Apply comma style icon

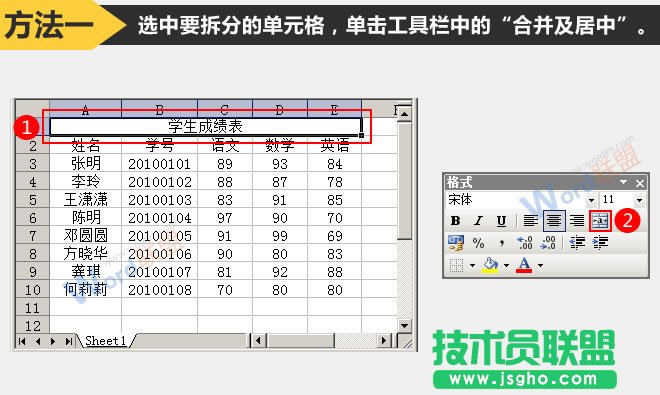(x=501, y=243)
